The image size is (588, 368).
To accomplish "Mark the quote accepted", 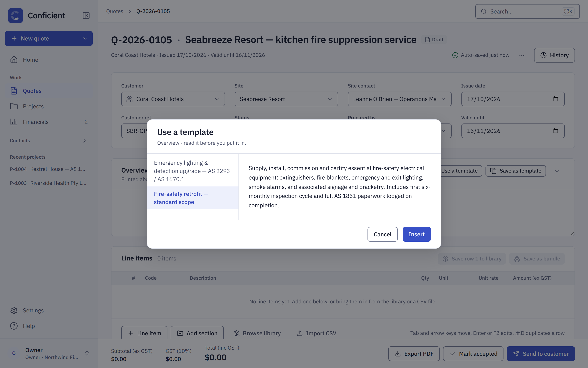I will (473, 354).
